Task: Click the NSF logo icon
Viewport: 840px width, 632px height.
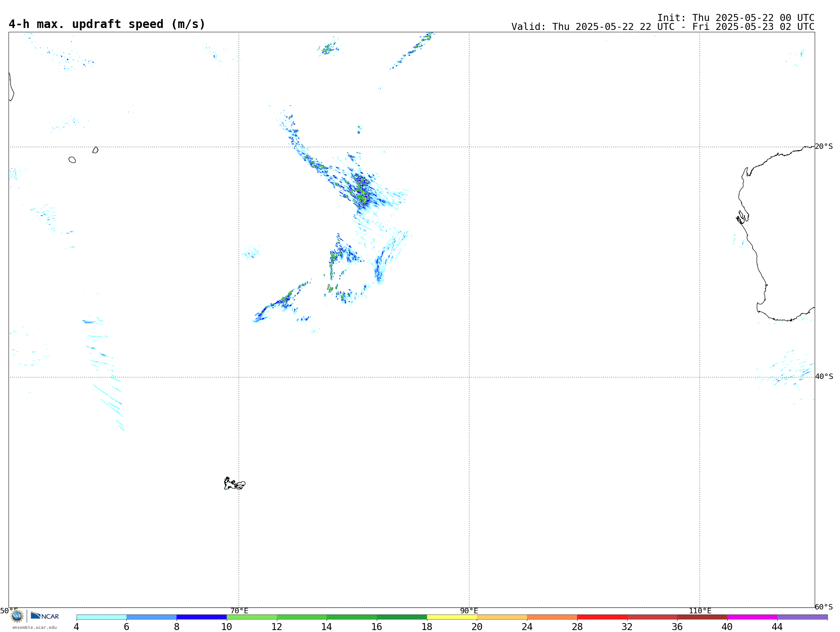Action: tap(17, 616)
